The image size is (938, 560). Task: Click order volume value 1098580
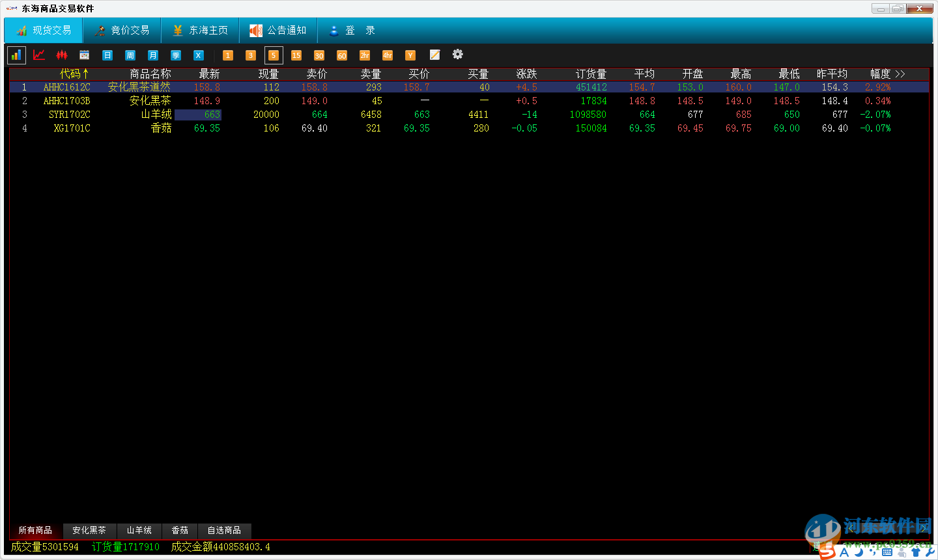coord(588,115)
